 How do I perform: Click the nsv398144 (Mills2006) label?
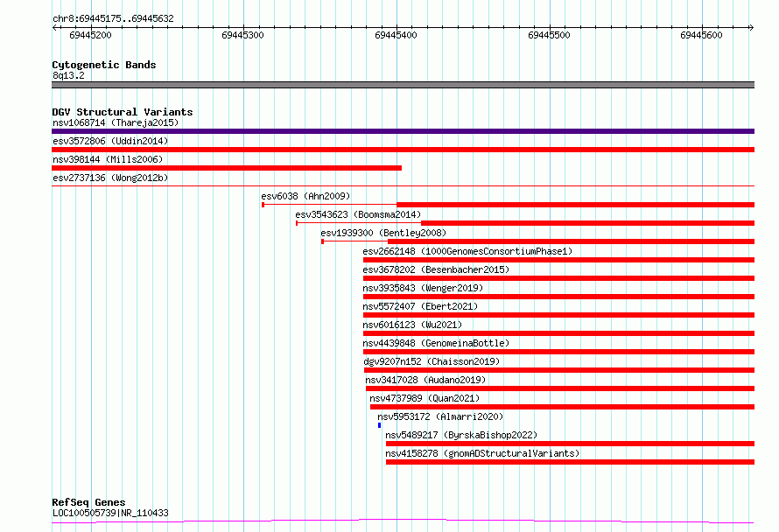tap(108, 159)
